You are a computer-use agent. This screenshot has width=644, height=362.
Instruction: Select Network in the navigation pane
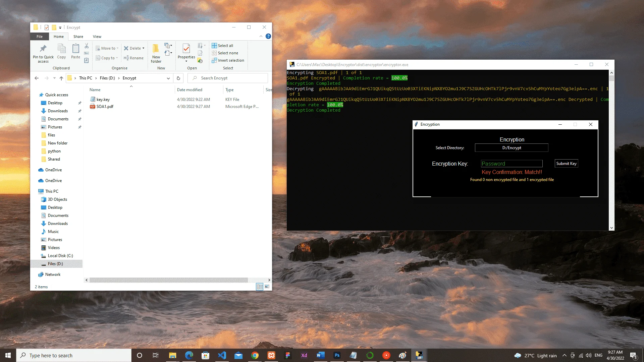(53, 275)
